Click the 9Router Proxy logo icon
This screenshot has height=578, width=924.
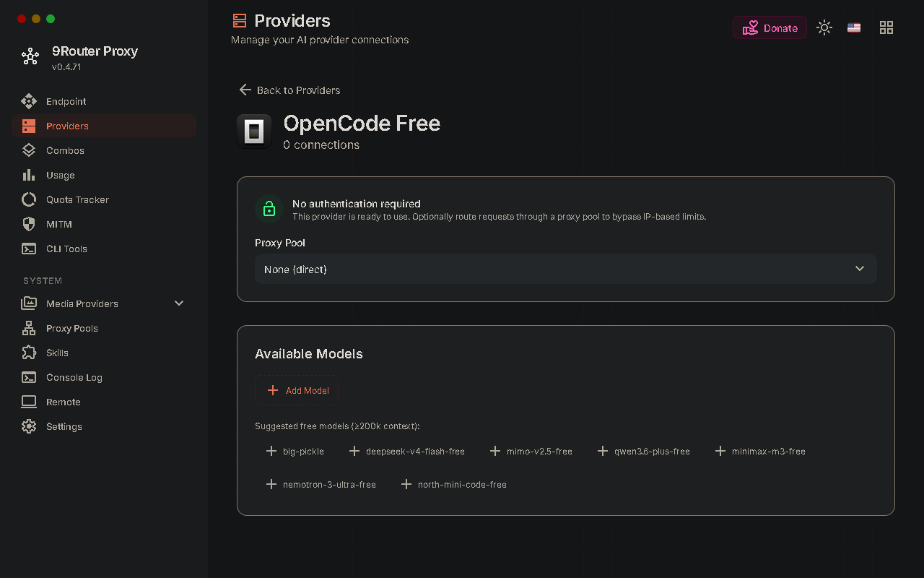(x=30, y=56)
